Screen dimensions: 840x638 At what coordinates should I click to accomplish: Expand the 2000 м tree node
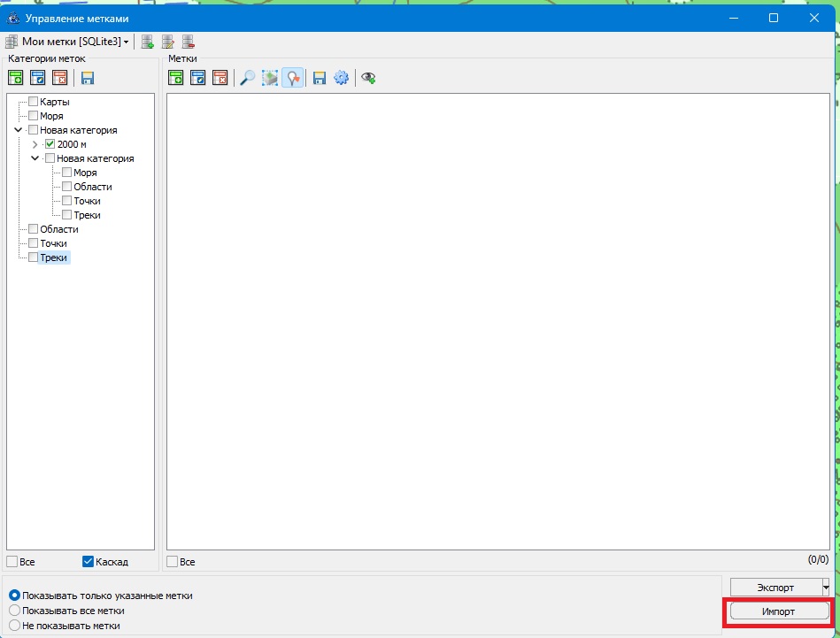[x=35, y=144]
